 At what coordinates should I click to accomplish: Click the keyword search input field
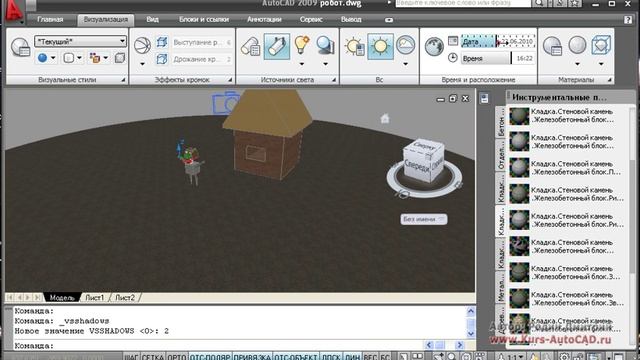coord(463,3)
